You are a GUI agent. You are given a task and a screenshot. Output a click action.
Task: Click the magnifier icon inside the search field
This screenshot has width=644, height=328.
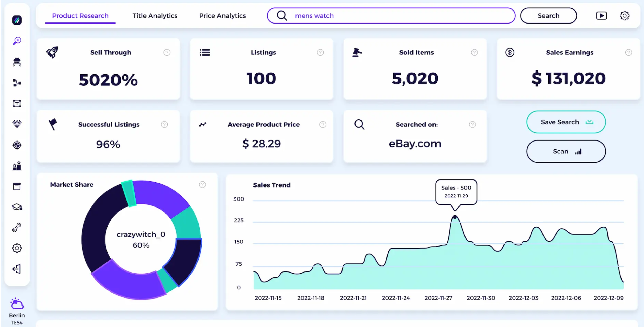[x=282, y=16]
